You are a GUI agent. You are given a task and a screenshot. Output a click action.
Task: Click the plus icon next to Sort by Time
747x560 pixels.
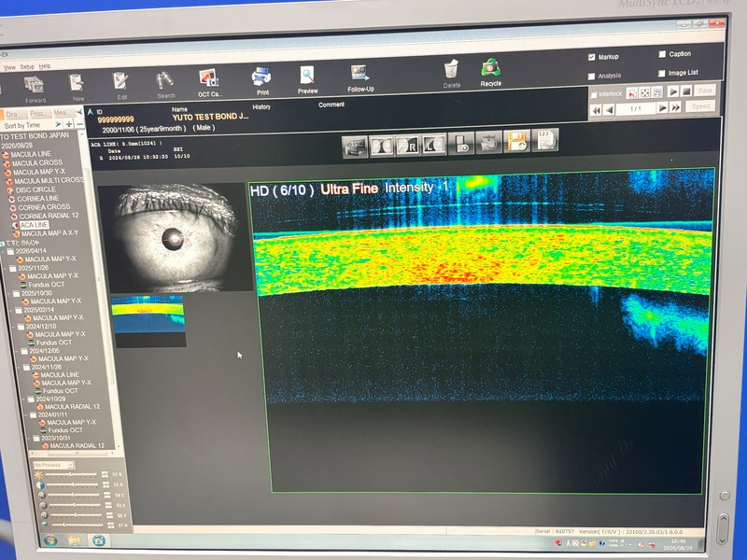tap(68, 124)
